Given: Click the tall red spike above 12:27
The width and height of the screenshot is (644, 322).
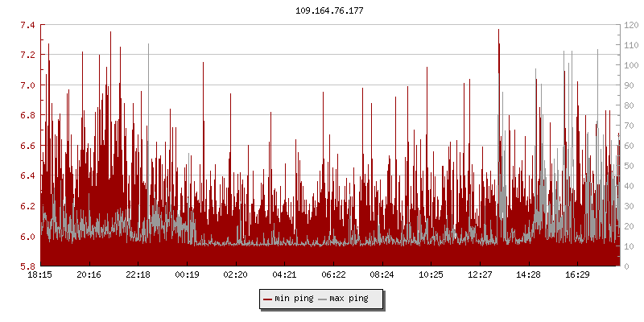Looking at the screenshot, I should pos(498,48).
